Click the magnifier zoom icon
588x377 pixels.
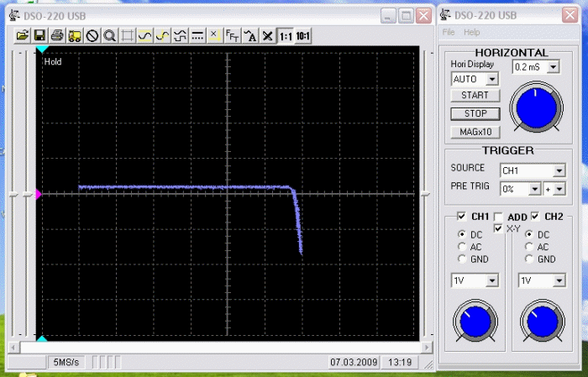point(109,35)
